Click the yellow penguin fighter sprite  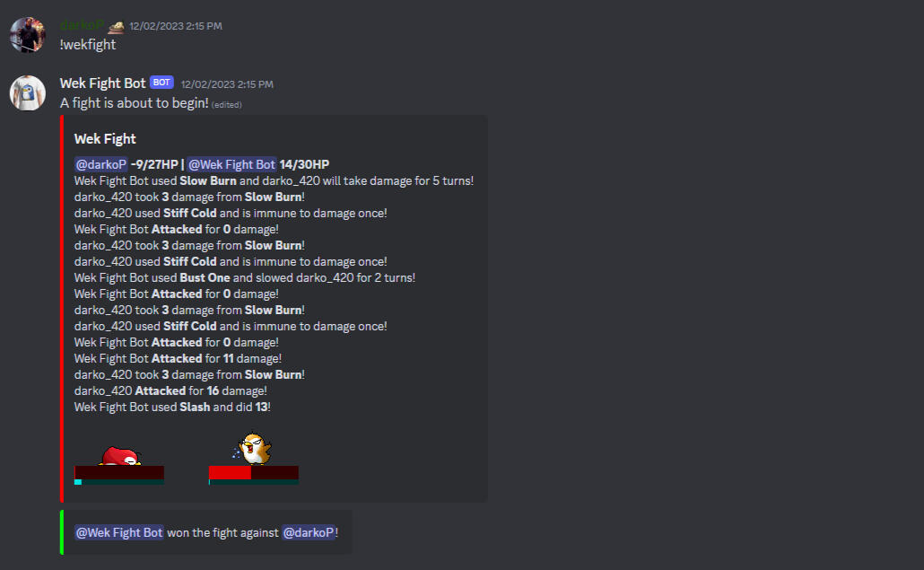pyautogui.click(x=253, y=449)
